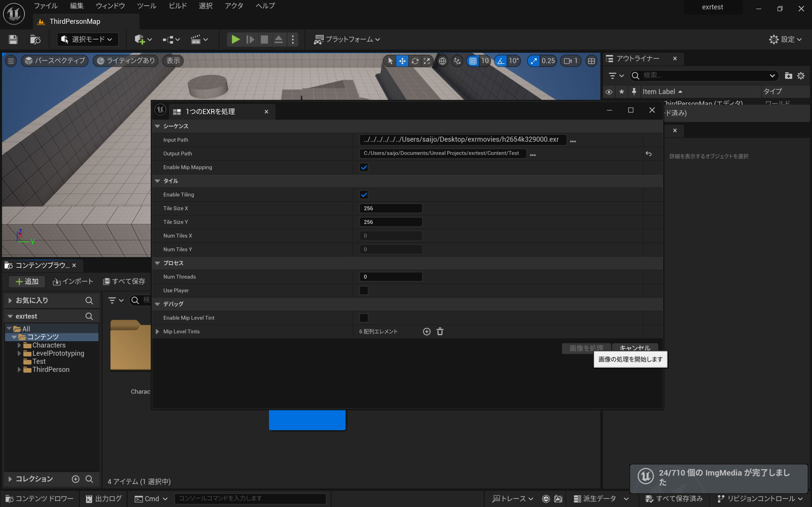Select the rotate gizmo tool
The height and width of the screenshot is (507, 812).
tap(415, 61)
